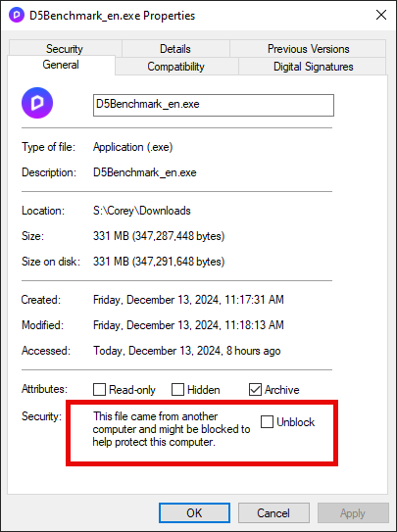The width and height of the screenshot is (397, 532).
Task: Open the Compatibility tab
Action: tap(175, 67)
